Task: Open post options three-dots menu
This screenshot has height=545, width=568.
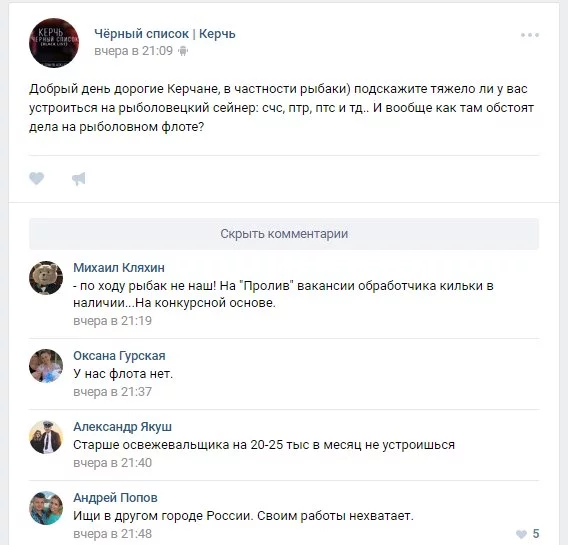Action: (530, 35)
